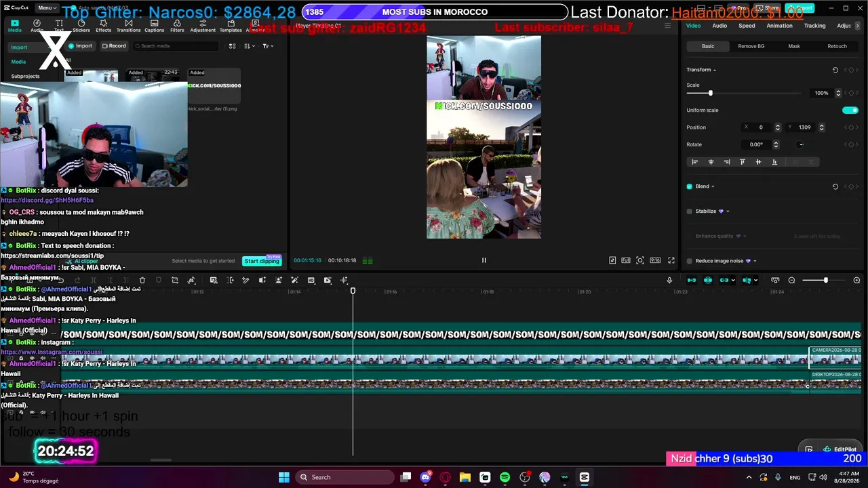Add keyframe for Scale
Screen dimensions: 868x488
[852, 93]
